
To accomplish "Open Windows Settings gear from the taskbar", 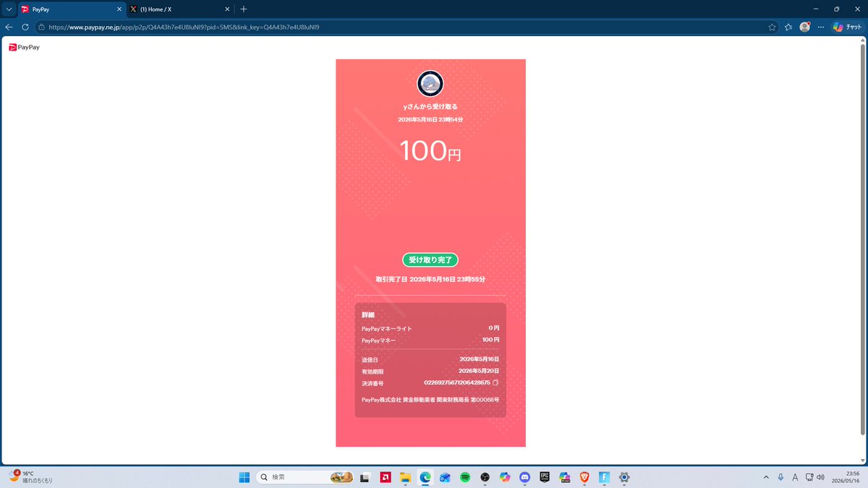I will pyautogui.click(x=624, y=477).
